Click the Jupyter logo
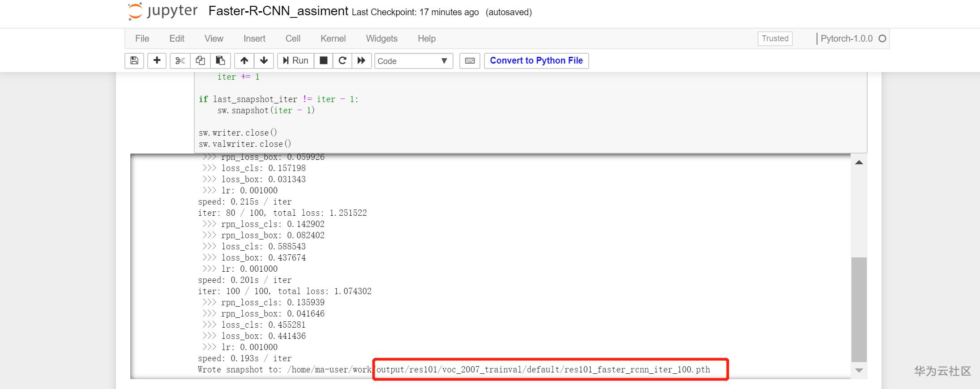Screen dimensions: 980x389 pos(163,11)
